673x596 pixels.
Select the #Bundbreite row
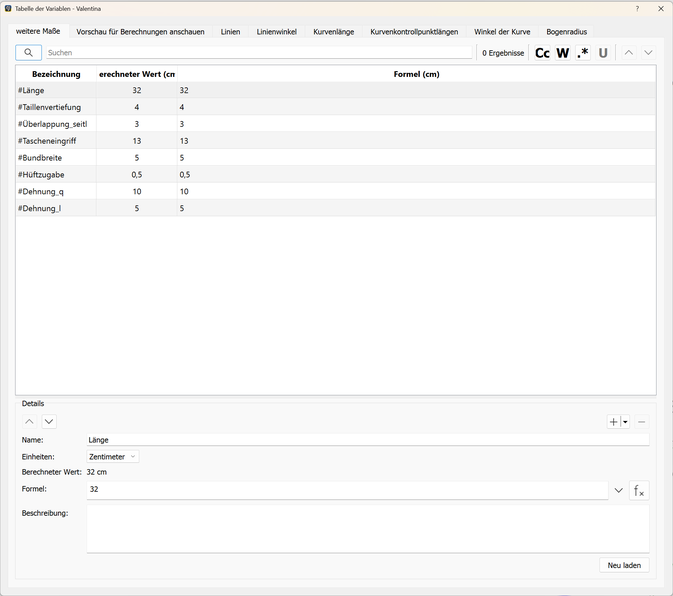click(336, 157)
